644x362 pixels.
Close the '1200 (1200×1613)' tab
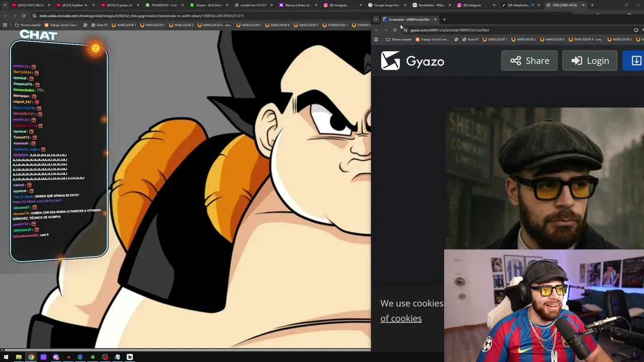[x=583, y=5]
